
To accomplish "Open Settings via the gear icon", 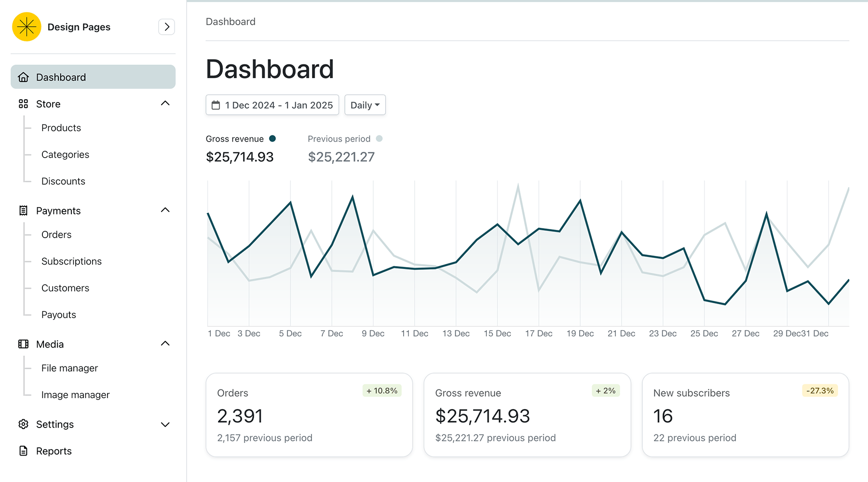I will tap(23, 424).
